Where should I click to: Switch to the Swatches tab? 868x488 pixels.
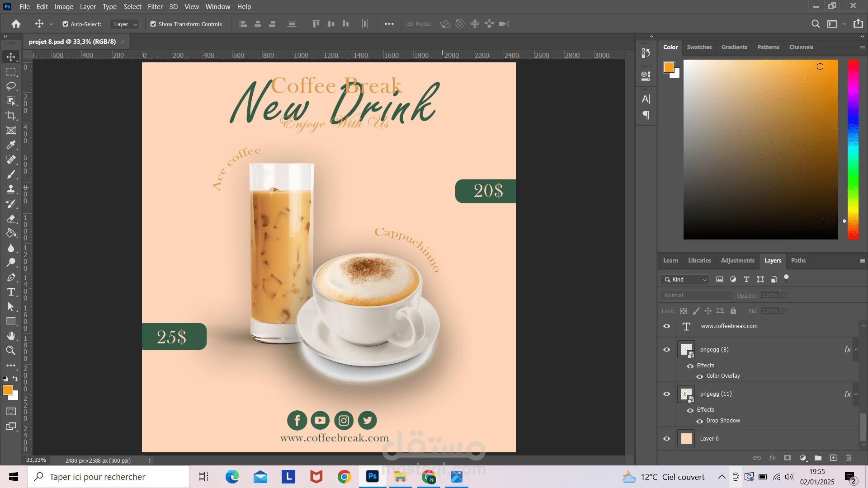click(699, 47)
